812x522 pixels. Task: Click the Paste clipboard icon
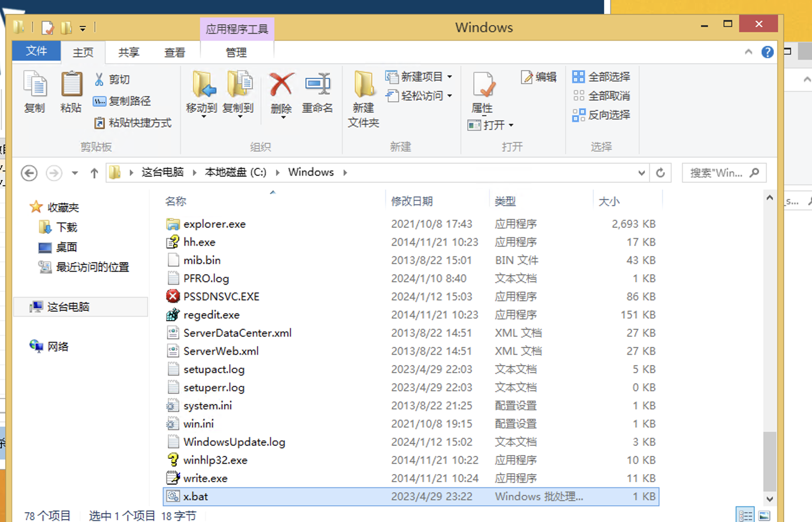pos(71,85)
